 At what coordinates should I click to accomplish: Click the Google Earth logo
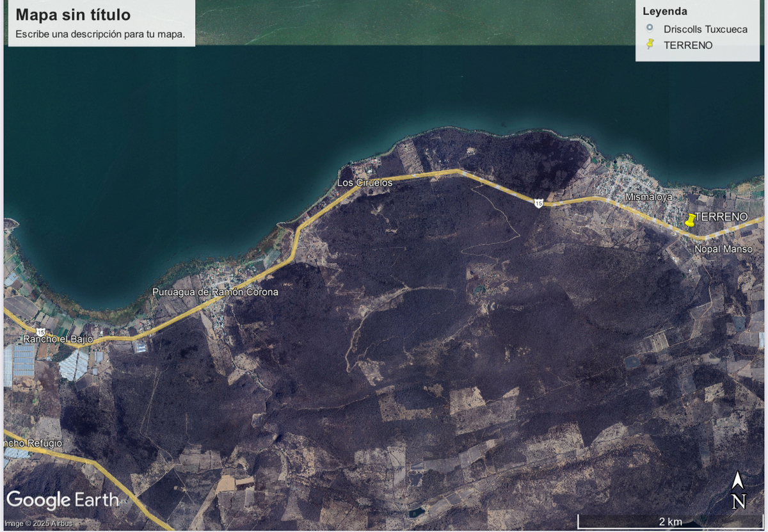click(x=62, y=500)
